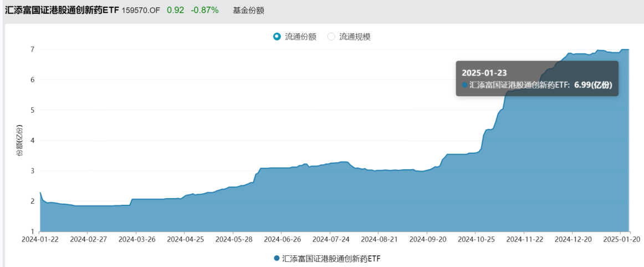Click y-axis label 7

pyautogui.click(x=33, y=49)
